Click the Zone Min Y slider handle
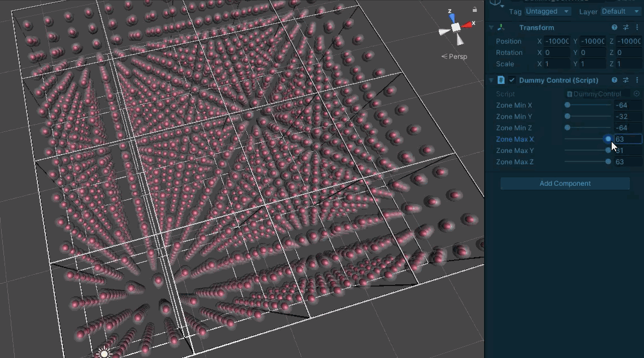The height and width of the screenshot is (358, 644). [567, 117]
